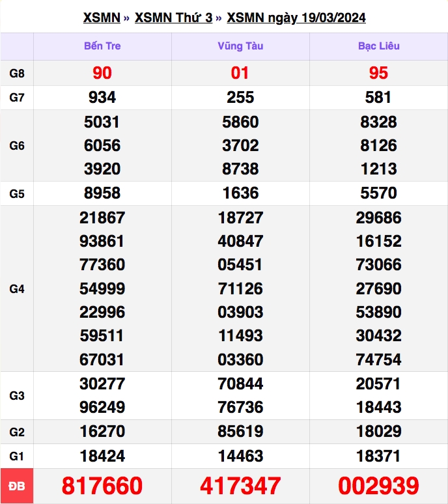Click G4 number 74754
Viewport: 448px width, 504px height.
coord(378,359)
